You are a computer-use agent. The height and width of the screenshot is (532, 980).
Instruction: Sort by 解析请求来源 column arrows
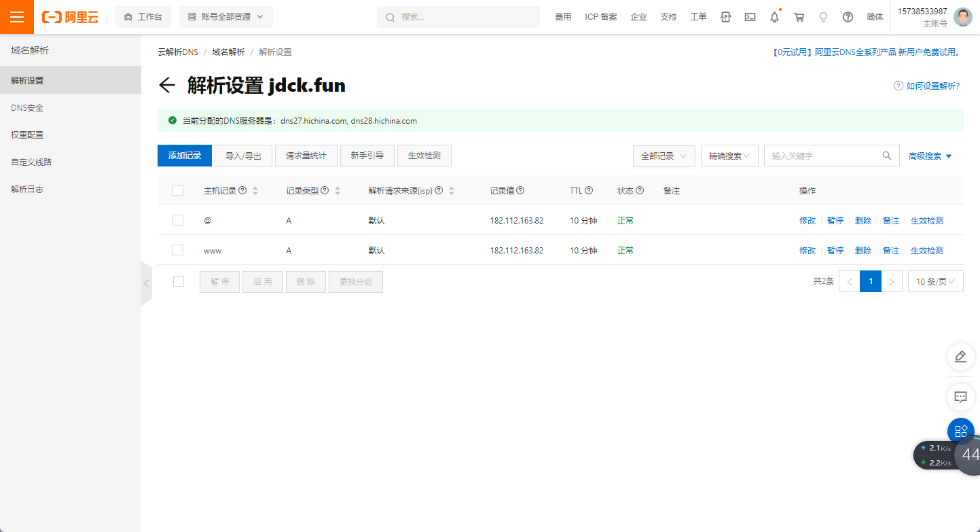(x=452, y=191)
